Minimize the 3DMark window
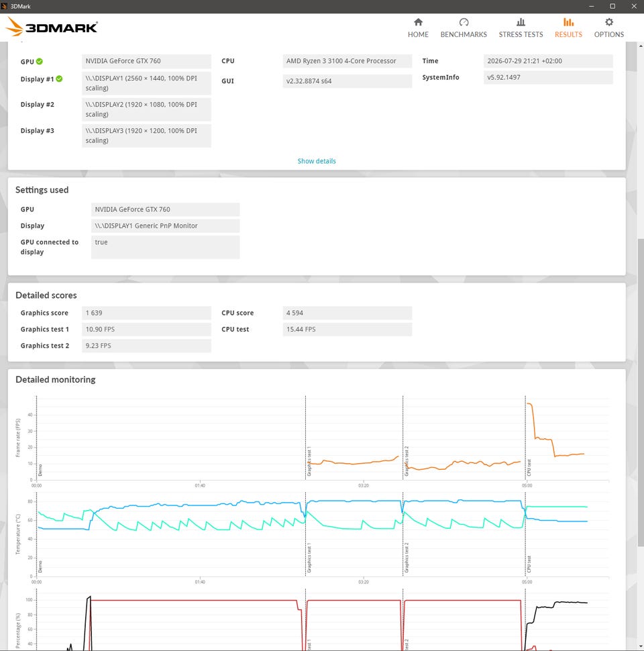644x651 pixels. click(591, 6)
